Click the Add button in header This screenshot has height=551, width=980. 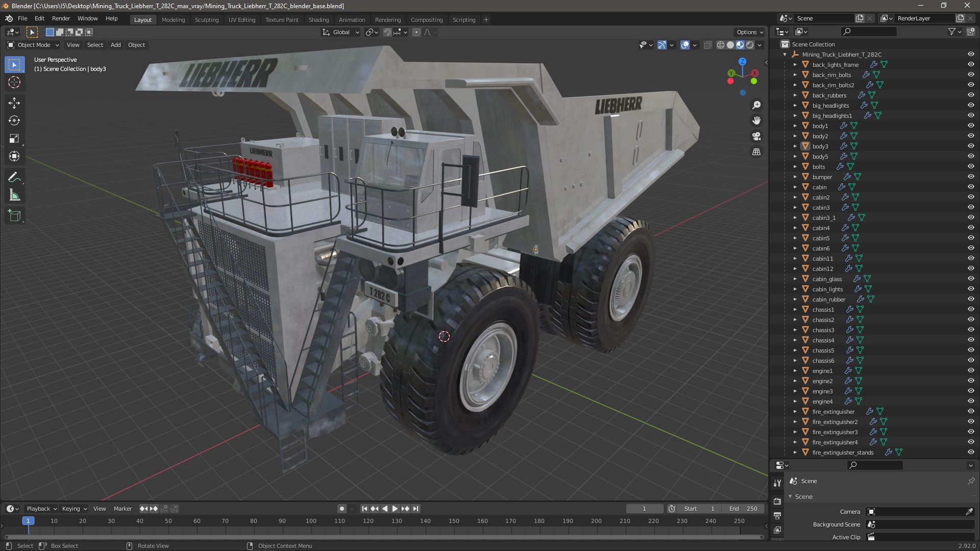click(x=115, y=44)
